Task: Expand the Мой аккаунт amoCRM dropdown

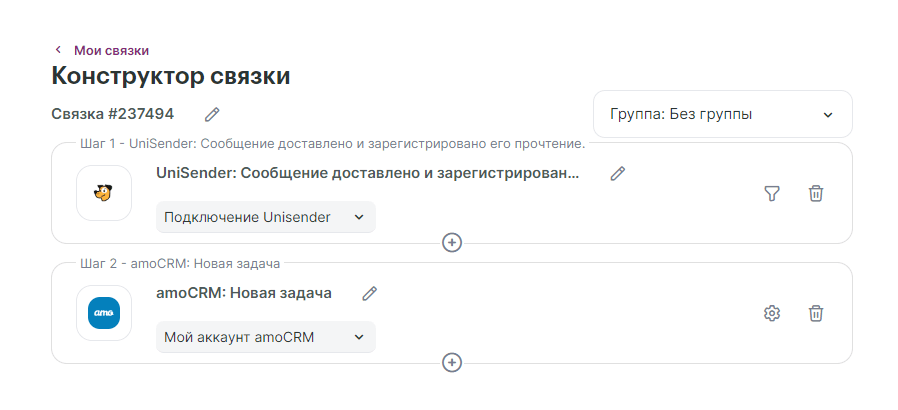Action: coord(266,337)
